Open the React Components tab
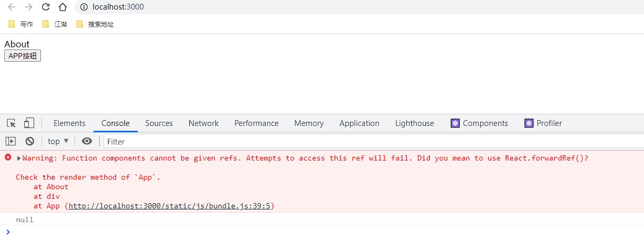Screen dimensions: 644x244 tap(479, 123)
